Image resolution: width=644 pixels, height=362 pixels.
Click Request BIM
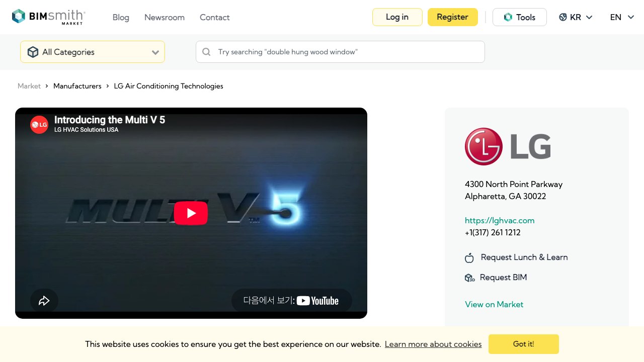pyautogui.click(x=496, y=278)
